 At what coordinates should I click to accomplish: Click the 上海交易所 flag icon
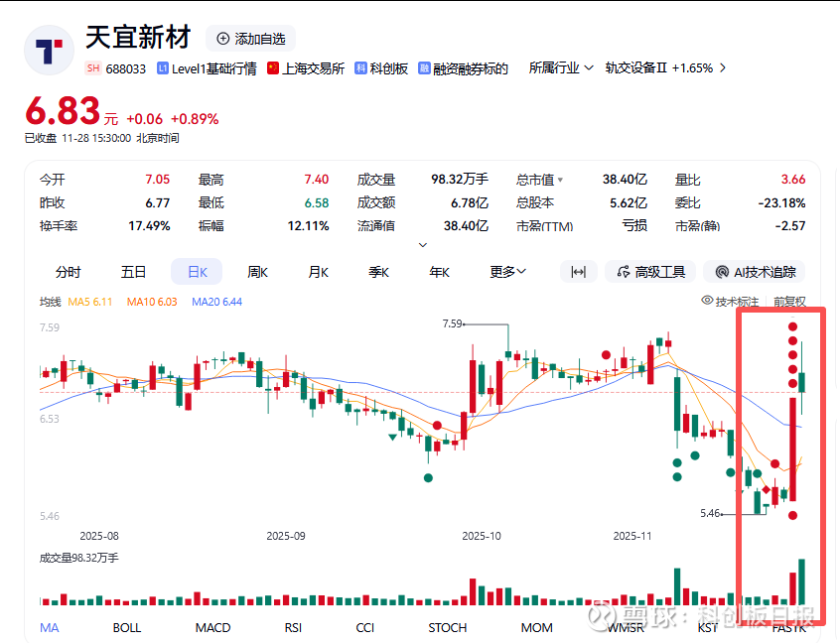pos(273,68)
